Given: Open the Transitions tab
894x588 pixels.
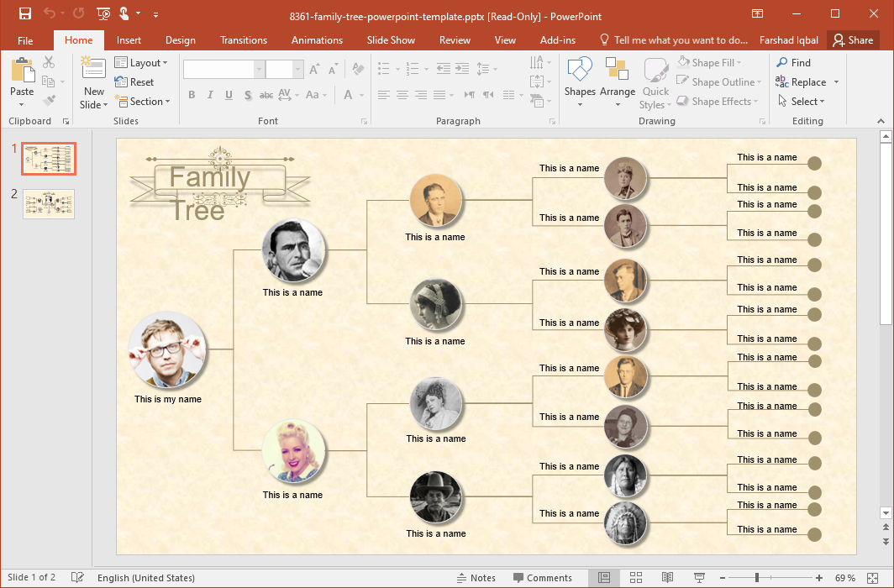Looking at the screenshot, I should click(x=244, y=40).
